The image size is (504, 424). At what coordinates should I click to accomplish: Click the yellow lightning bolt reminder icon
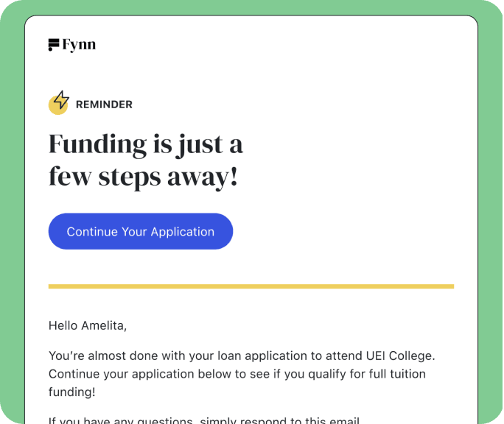(59, 103)
